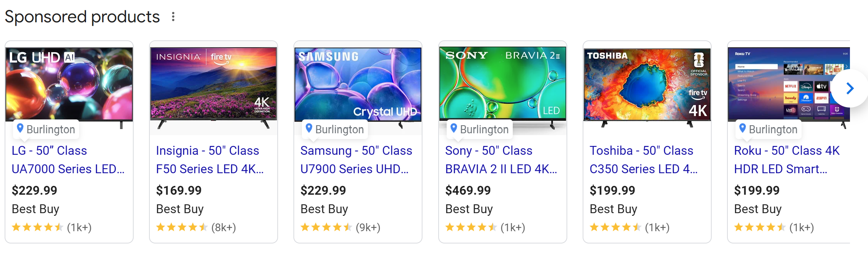The height and width of the screenshot is (255, 868).
Task: Open the Sony BRAVIA 2 II image
Action: [502, 84]
